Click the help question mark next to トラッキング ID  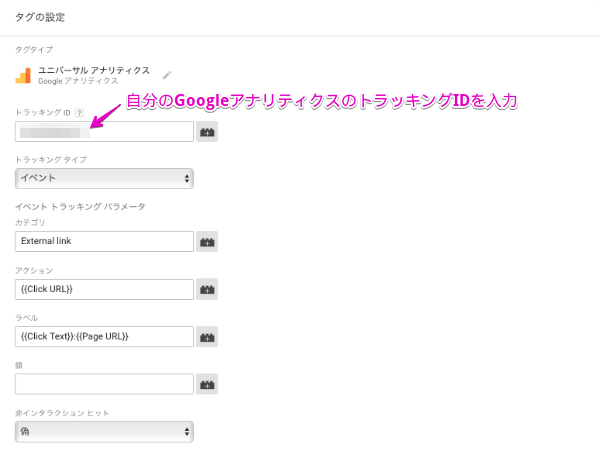click(x=79, y=112)
